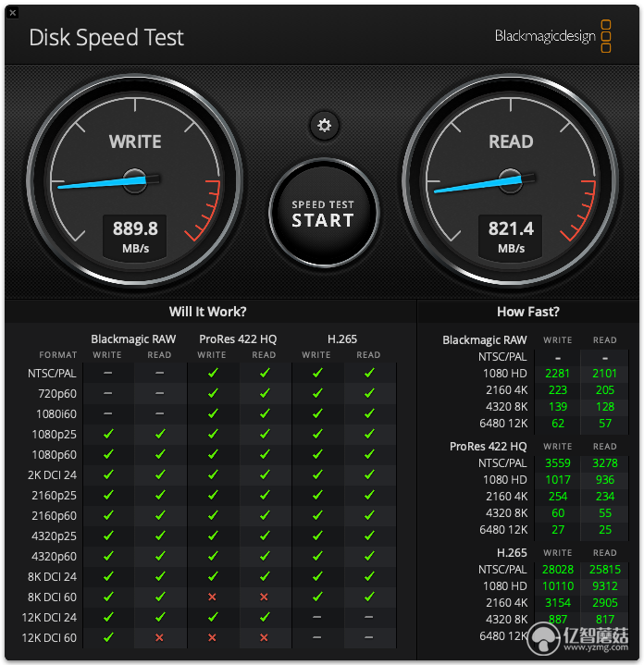Click the READ gauge needle hub

click(511, 180)
